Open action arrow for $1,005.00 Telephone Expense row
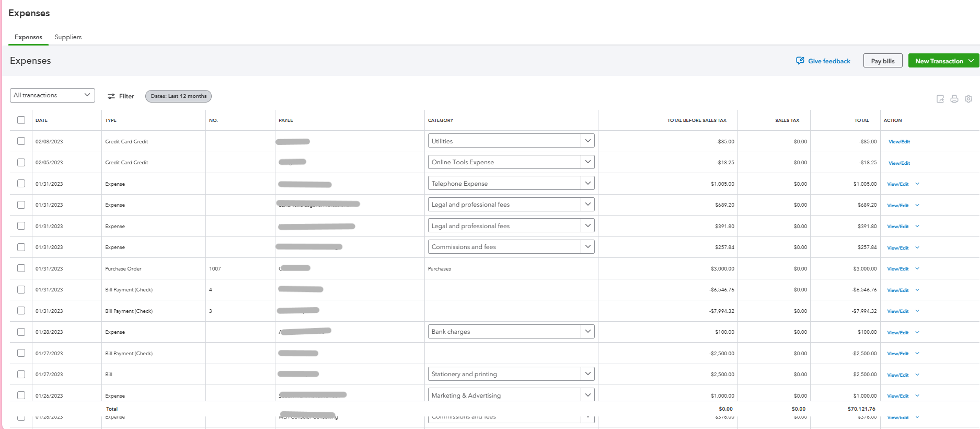980x429 pixels. 917,184
